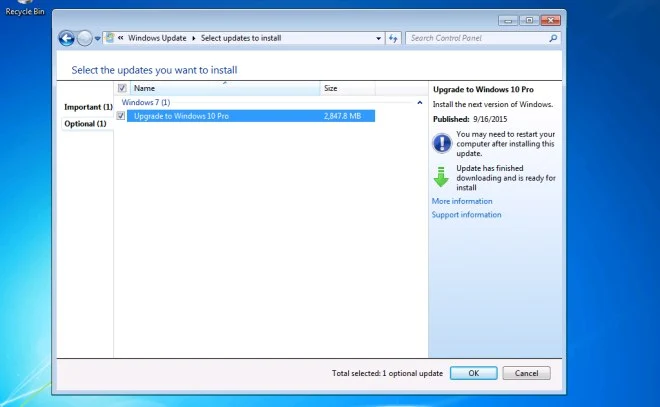
Task: Open the Support information link
Action: click(x=466, y=215)
